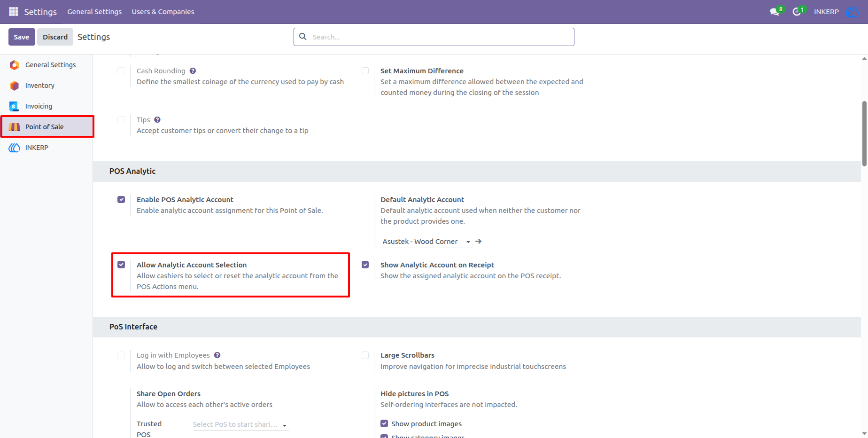
Task: Click the Cash Rounding help question icon
Action: (193, 71)
